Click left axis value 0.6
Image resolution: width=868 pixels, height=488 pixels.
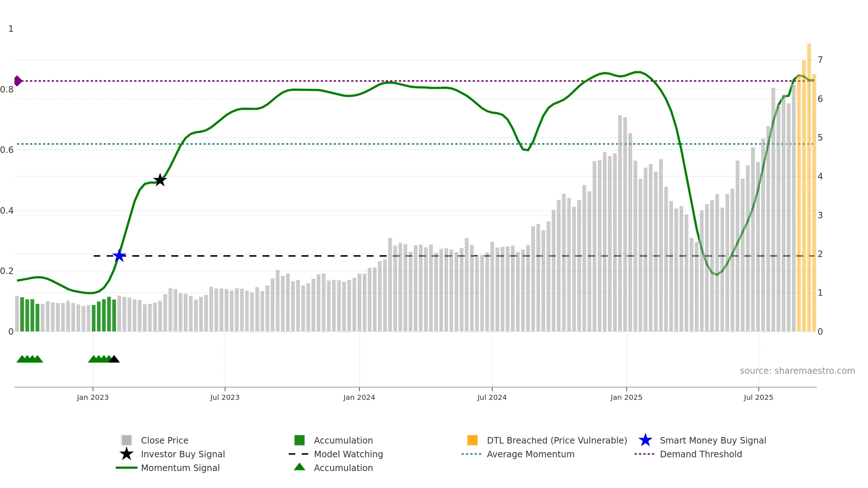tap(7, 150)
